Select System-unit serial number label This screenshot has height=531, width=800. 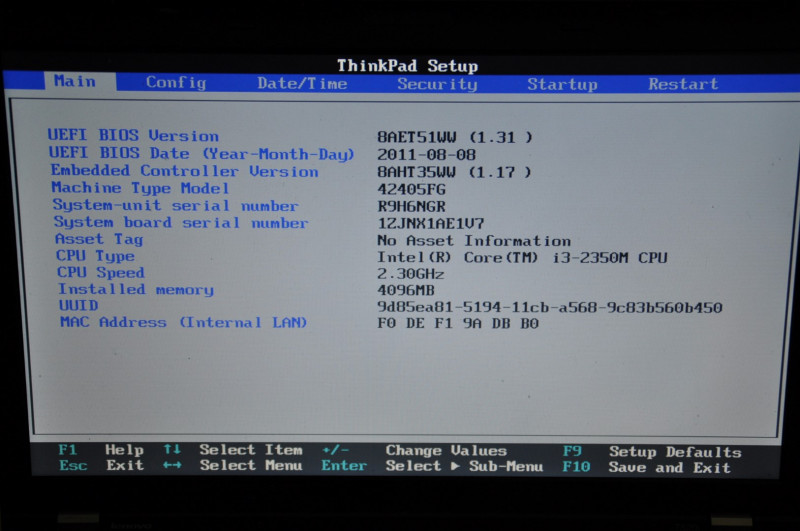pyautogui.click(x=176, y=205)
